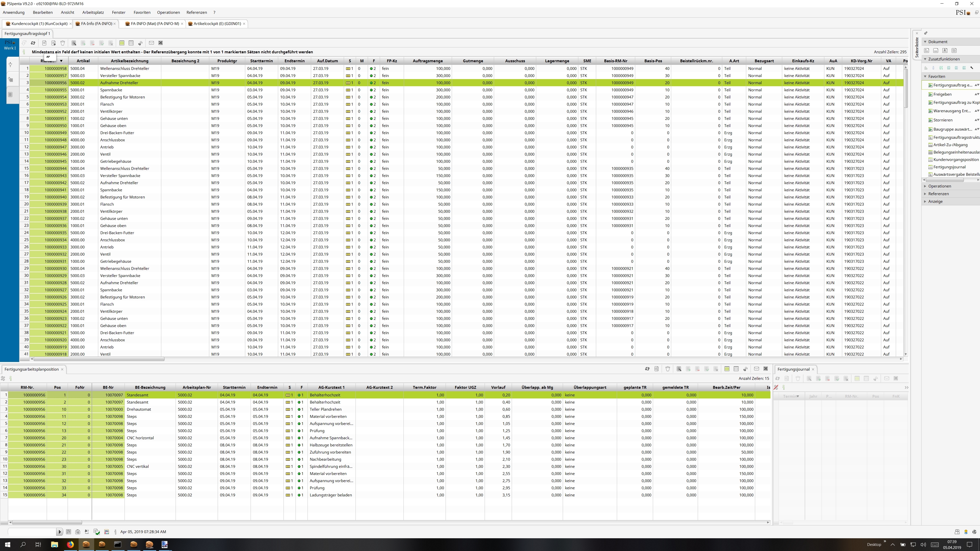Click the Excel export icon in top toolbar
Image resolution: width=980 pixels, height=551 pixels.
click(161, 43)
